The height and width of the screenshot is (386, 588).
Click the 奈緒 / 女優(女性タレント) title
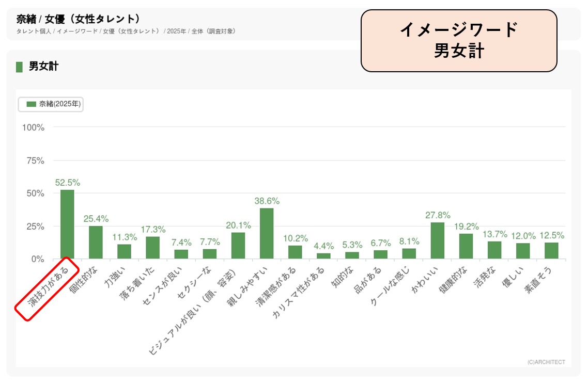click(78, 20)
